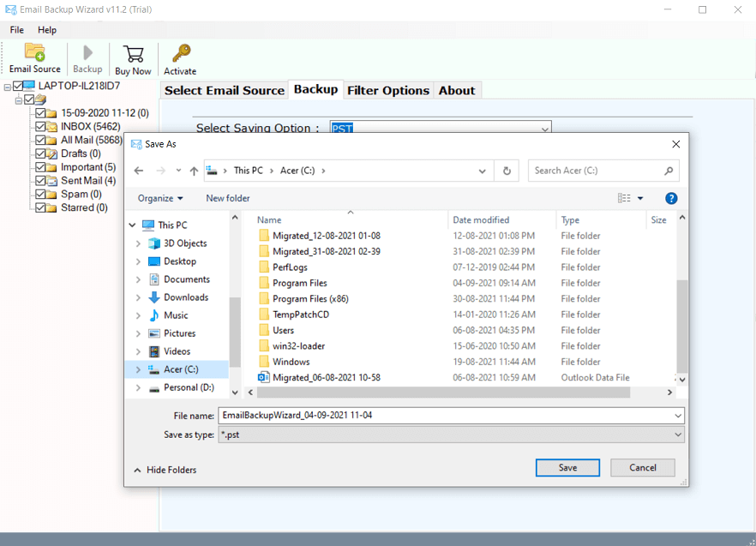Open the Save As help question icon

[671, 198]
